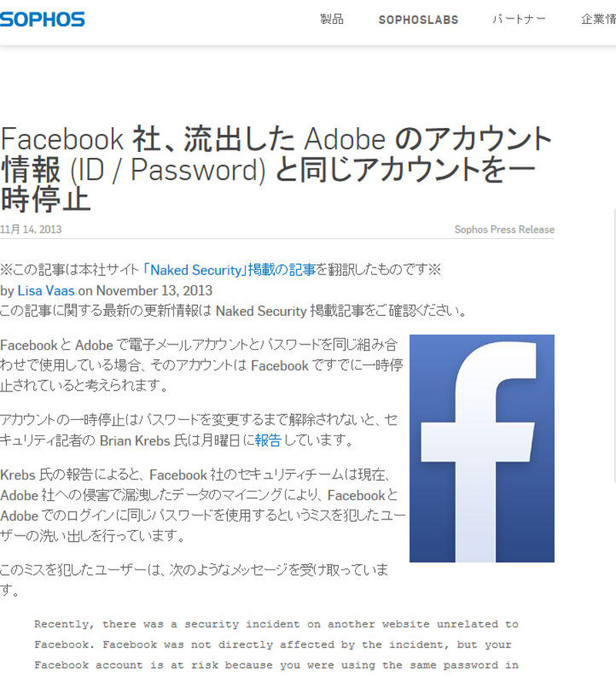Open the partially visible 企業情報 menu item

pos(598,19)
